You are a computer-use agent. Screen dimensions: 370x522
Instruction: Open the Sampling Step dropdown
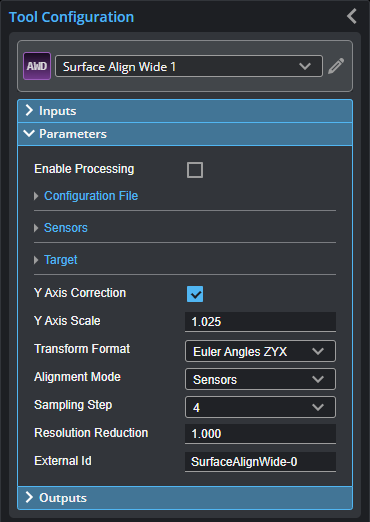260,407
